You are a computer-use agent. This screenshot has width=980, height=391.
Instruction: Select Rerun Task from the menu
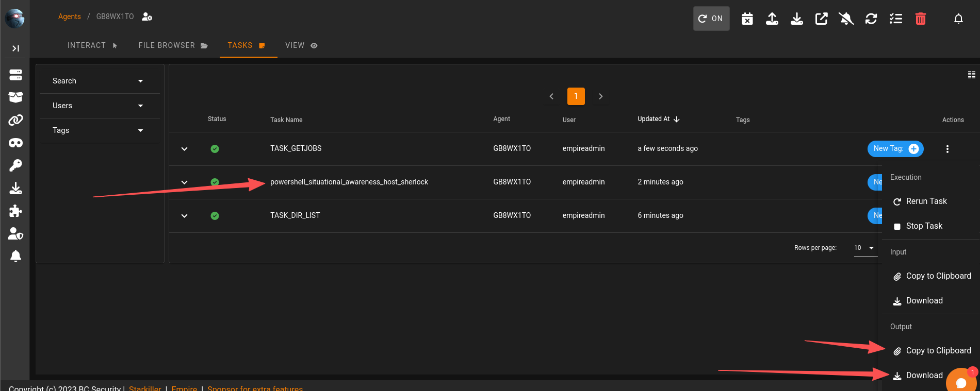926,201
